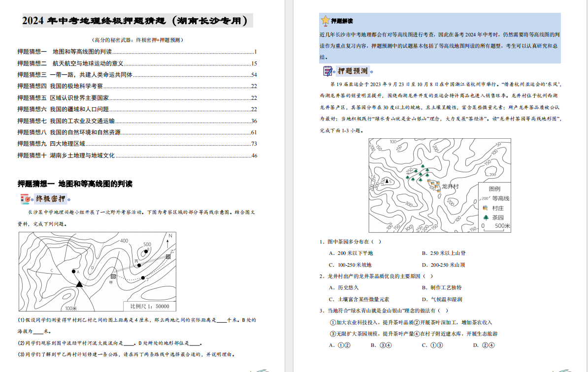
Task: Click the section heading 押题猜想一 地图和等高线图的判读
Action: [75, 184]
